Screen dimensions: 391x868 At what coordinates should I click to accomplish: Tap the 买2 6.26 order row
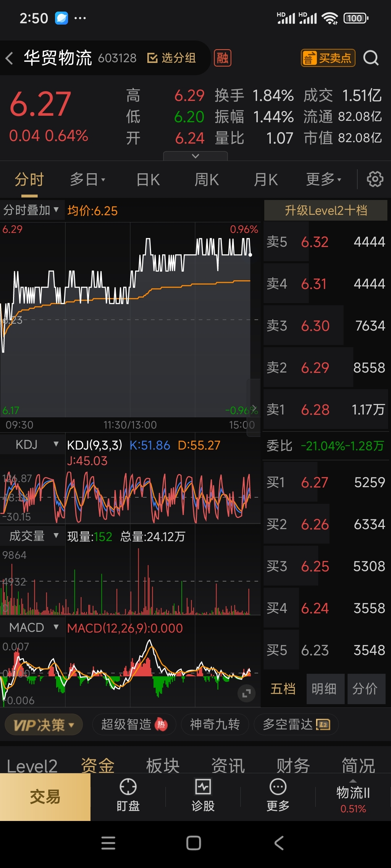click(x=326, y=524)
